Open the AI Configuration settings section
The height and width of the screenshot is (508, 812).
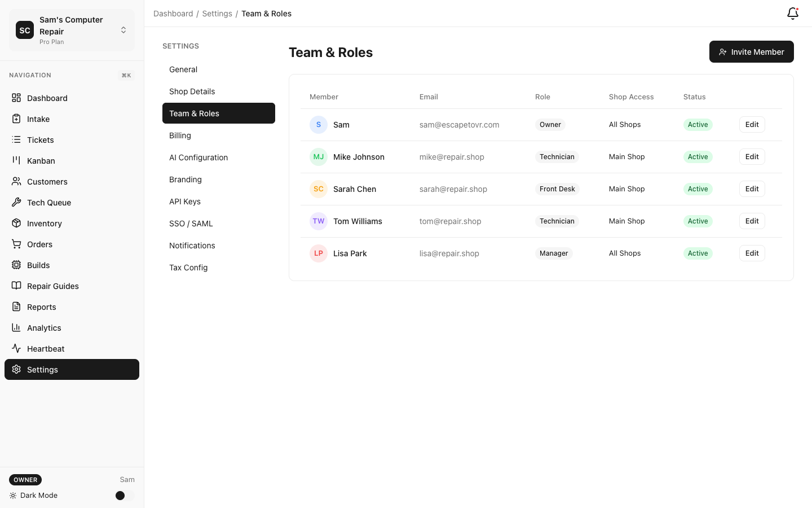tap(198, 157)
